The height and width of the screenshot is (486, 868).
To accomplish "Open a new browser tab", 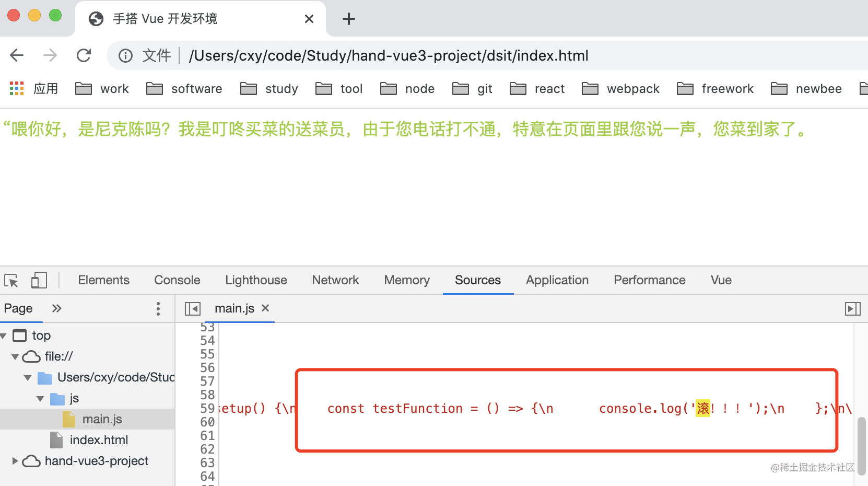I will pyautogui.click(x=349, y=19).
